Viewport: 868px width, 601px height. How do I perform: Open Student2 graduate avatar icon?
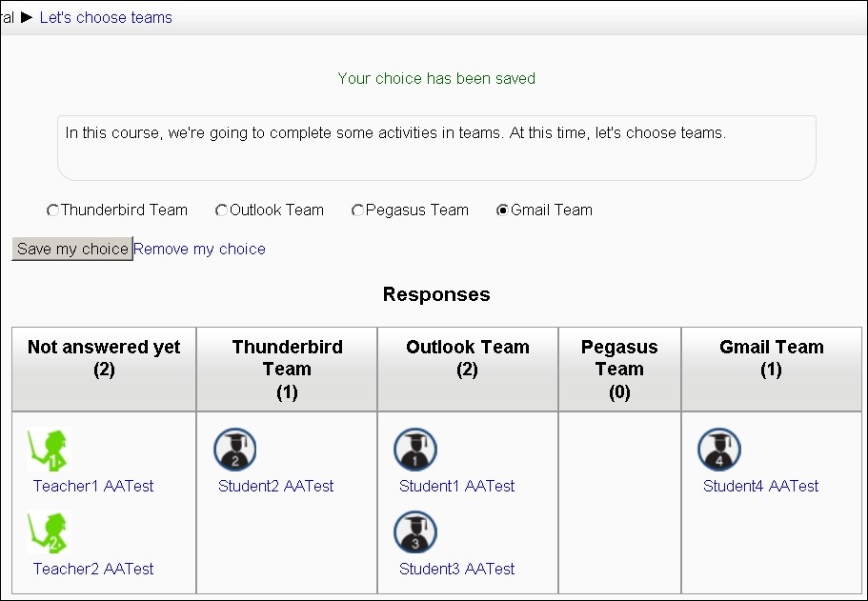234,450
